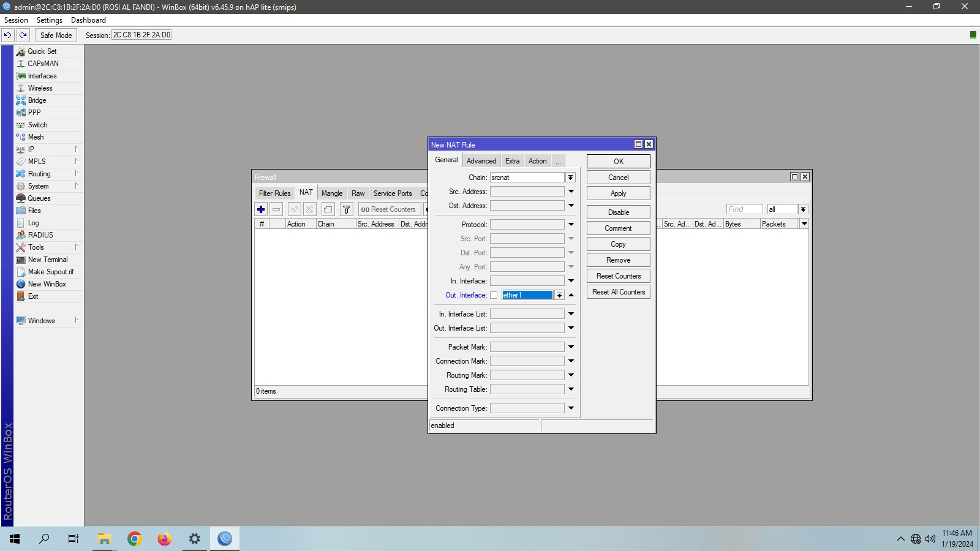This screenshot has width=980, height=551.
Task: Launch New Terminal from the sidebar
Action: click(49, 260)
